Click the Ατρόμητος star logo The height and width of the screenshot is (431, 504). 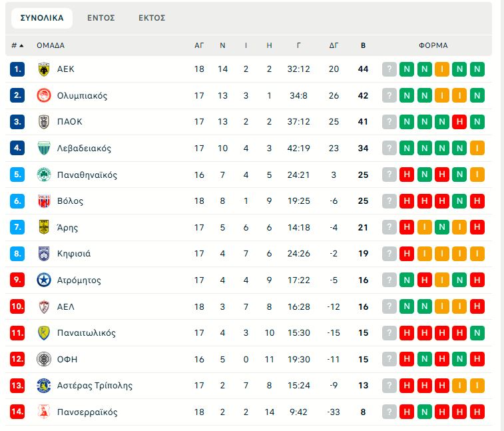pos(44,280)
